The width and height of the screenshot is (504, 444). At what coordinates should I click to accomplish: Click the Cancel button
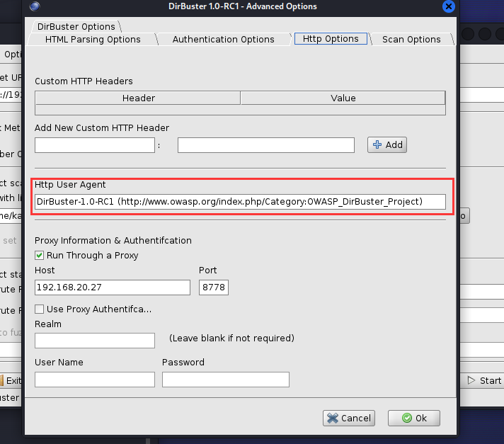[x=349, y=418]
